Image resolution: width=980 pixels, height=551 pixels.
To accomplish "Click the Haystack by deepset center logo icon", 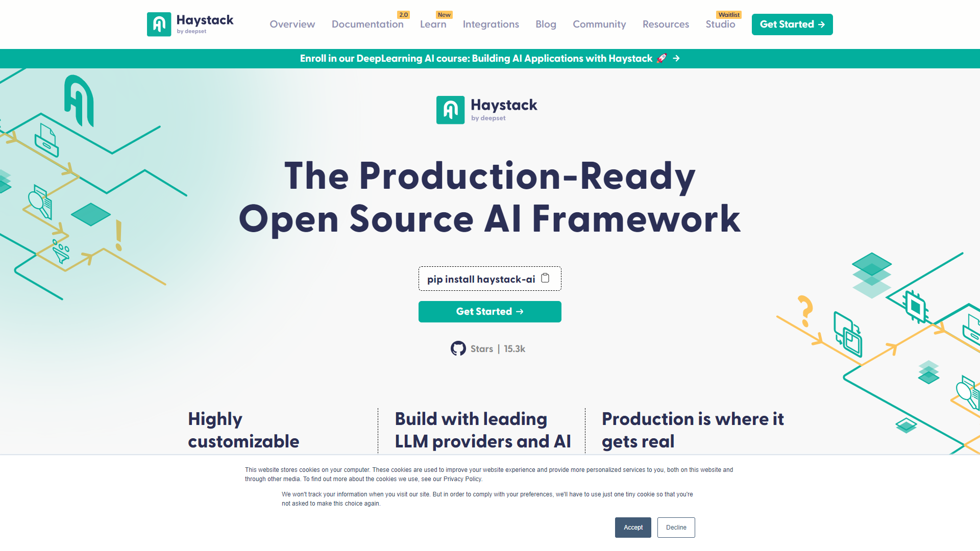I will point(450,110).
